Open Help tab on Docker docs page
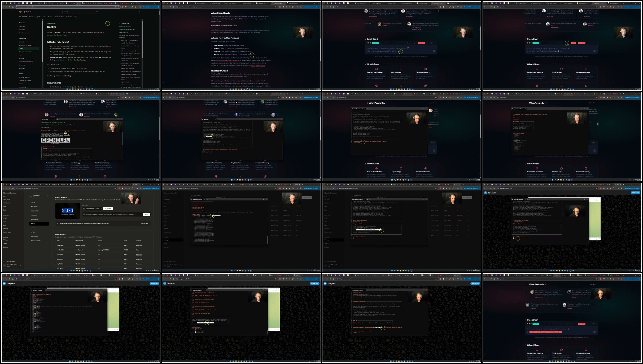Screen dimensions: 643x364 pos(76,17)
